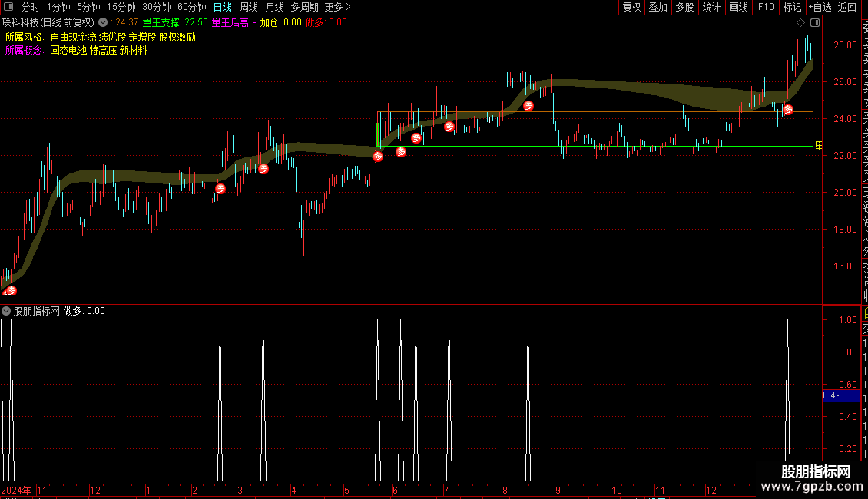The height and width of the screenshot is (499, 868).
Task: Open the 多周期 multi-period view
Action: click(x=304, y=7)
